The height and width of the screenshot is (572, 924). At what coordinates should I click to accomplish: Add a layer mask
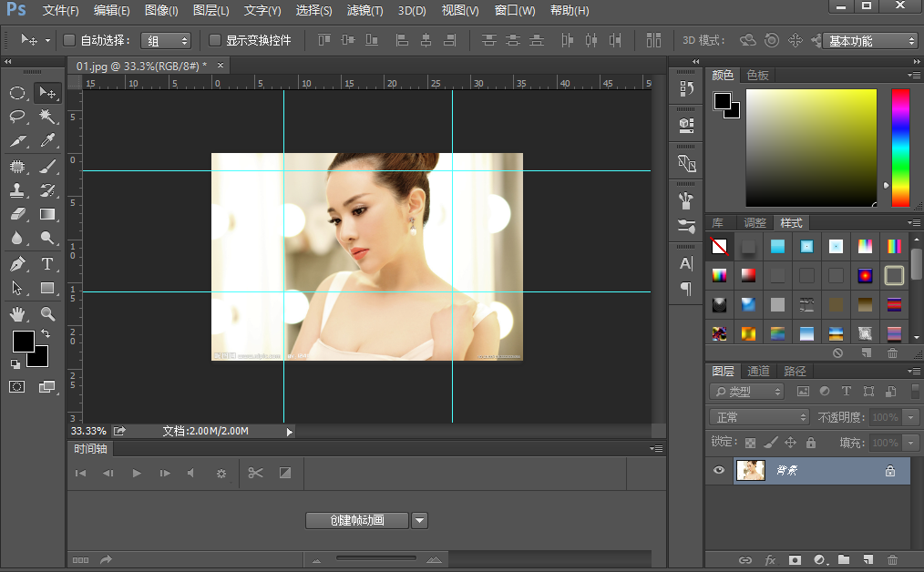click(x=795, y=559)
